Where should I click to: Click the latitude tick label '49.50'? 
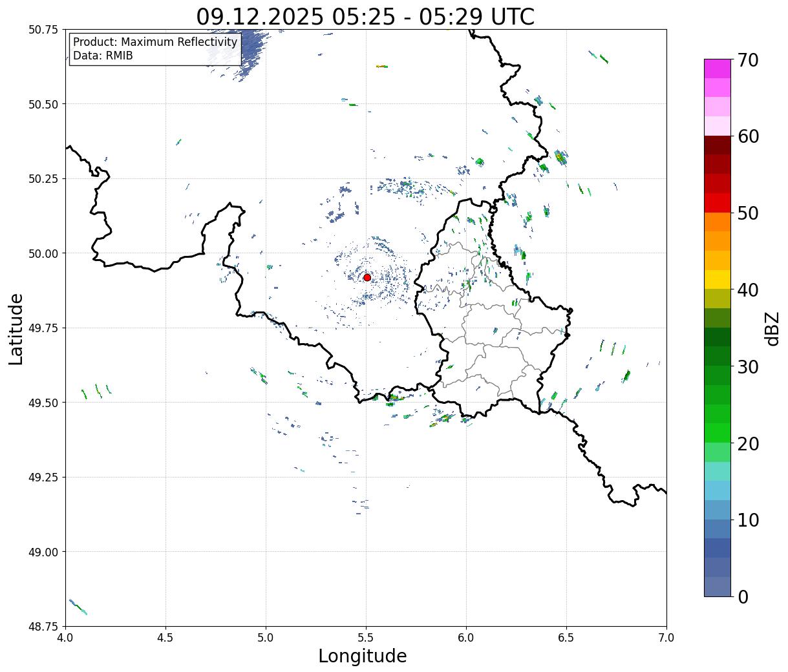43,403
